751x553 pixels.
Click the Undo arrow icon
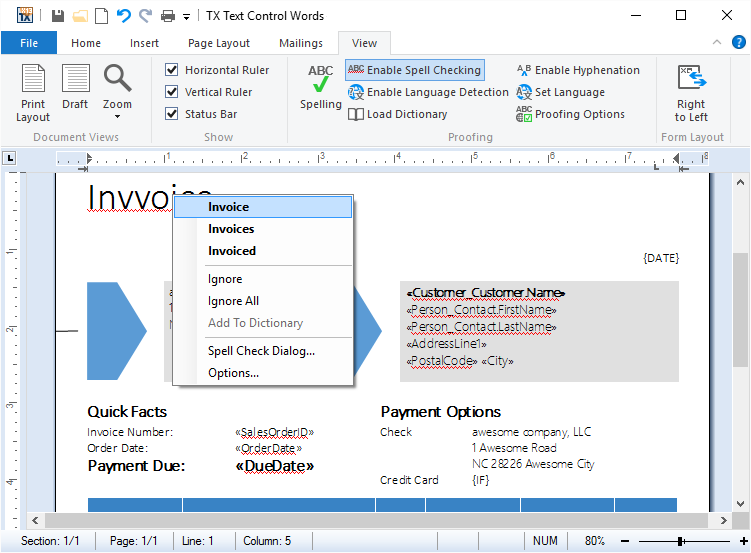[123, 16]
